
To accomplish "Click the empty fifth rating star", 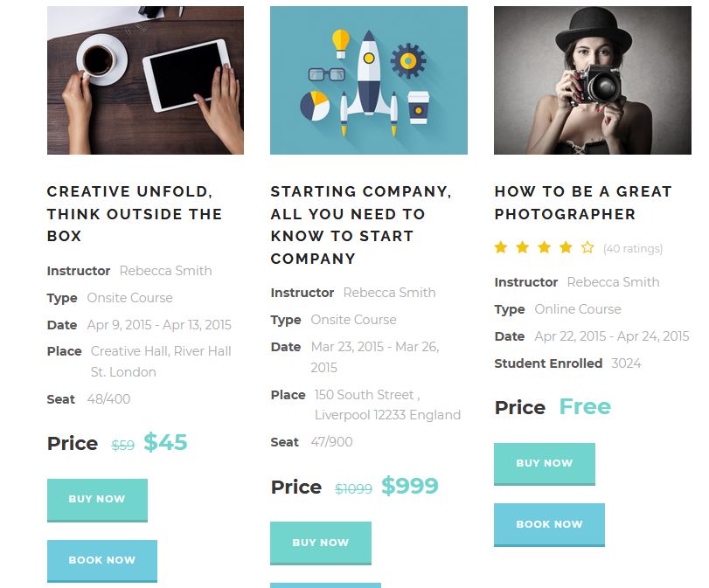I will (587, 247).
